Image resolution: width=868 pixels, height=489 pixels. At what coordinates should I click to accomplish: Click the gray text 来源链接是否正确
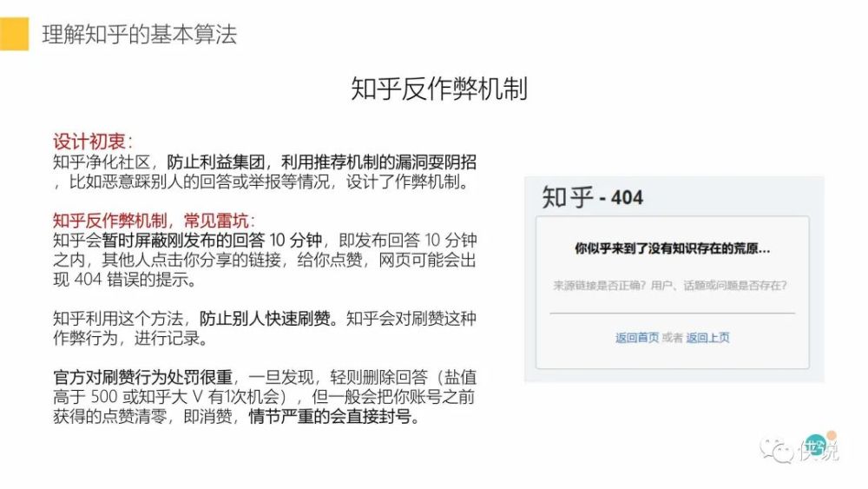(596, 286)
